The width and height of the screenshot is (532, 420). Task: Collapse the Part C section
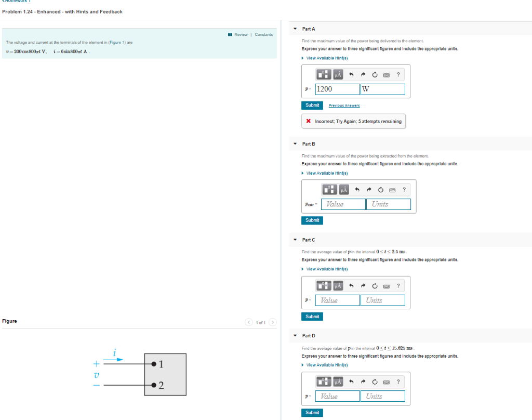point(295,240)
